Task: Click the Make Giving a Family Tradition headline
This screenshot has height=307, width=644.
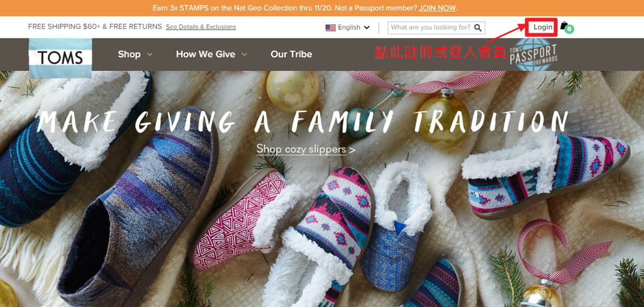Action: (x=303, y=121)
